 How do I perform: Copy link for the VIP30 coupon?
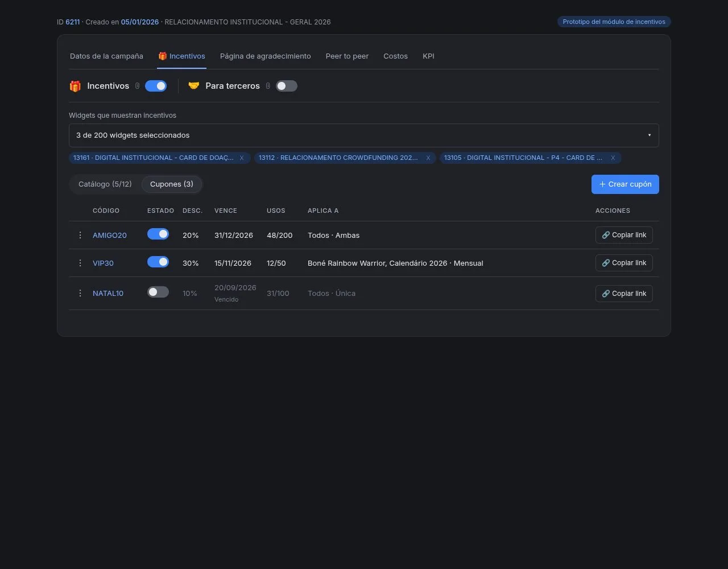click(624, 263)
